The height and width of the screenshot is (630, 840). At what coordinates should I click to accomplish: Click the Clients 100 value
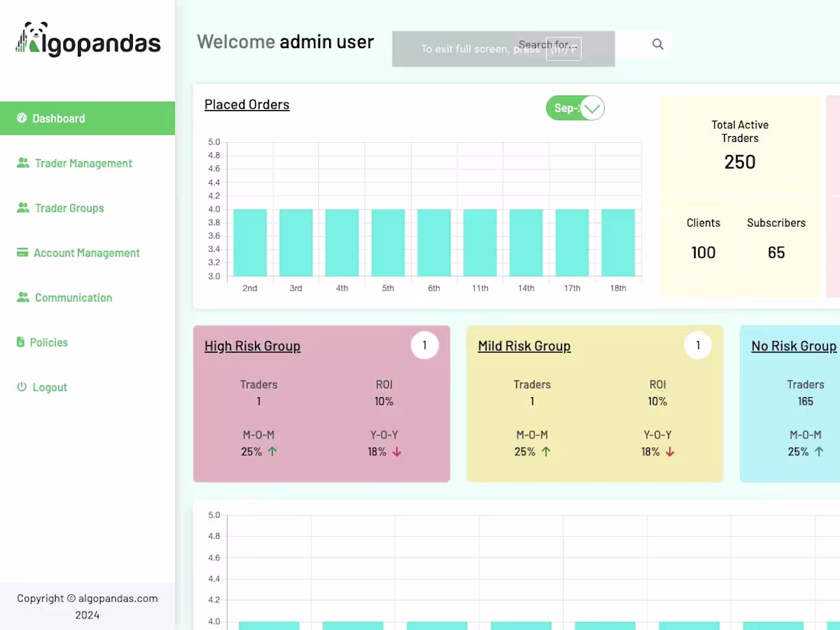[x=703, y=252]
